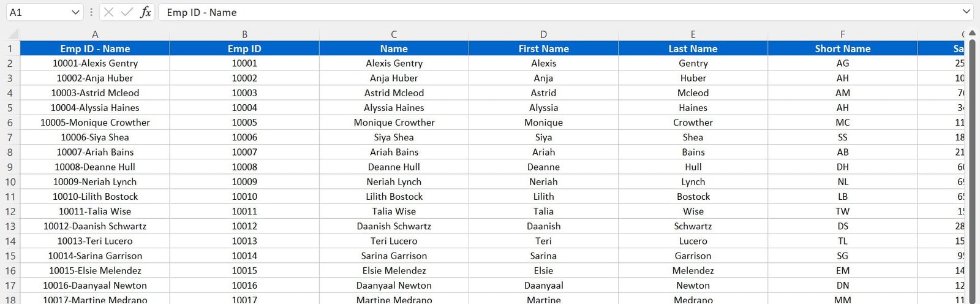Viewport: 980px width, 304px height.
Task: Select the Last Name cell Schwartz
Action: (x=693, y=226)
